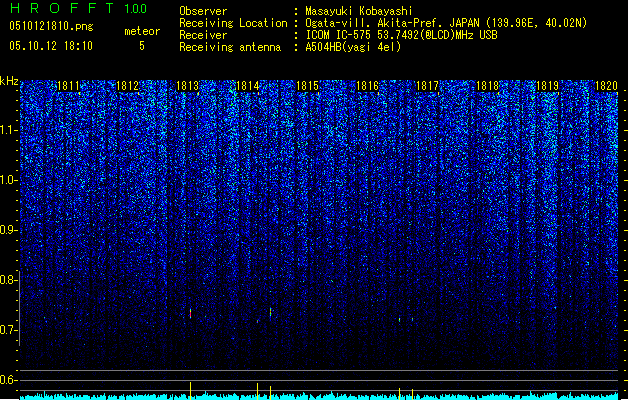The width and height of the screenshot is (629, 400).
Task: Click the 1817 time marker
Action: (x=428, y=86)
